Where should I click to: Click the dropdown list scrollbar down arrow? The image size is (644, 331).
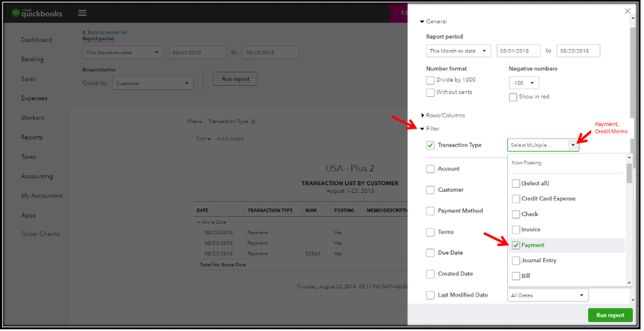tap(629, 283)
